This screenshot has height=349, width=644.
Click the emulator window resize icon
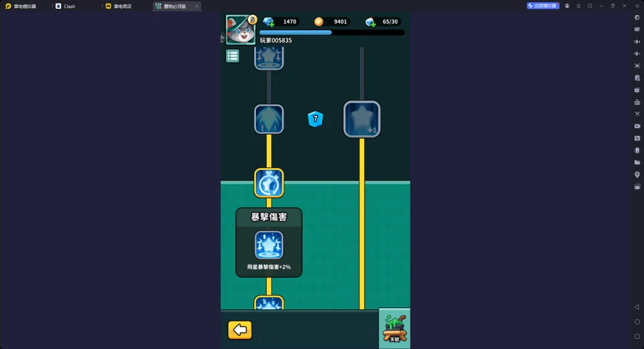tap(590, 6)
